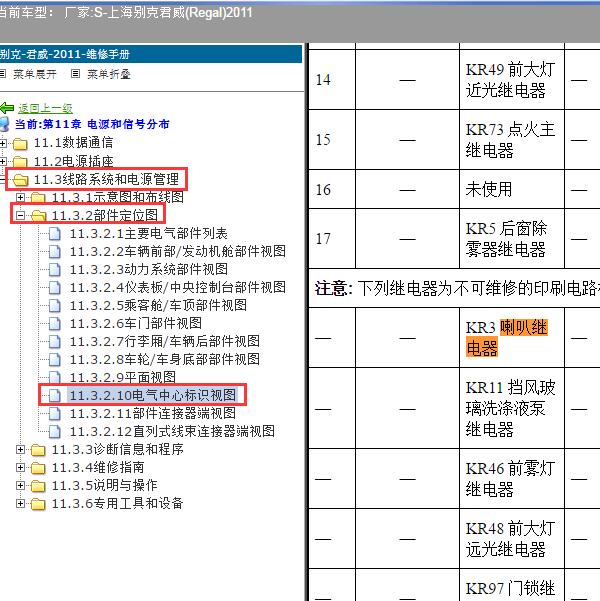This screenshot has width=600, height=601.
Task: Expand the 11.3.6专用工具和设备 node
Action: pos(20,503)
